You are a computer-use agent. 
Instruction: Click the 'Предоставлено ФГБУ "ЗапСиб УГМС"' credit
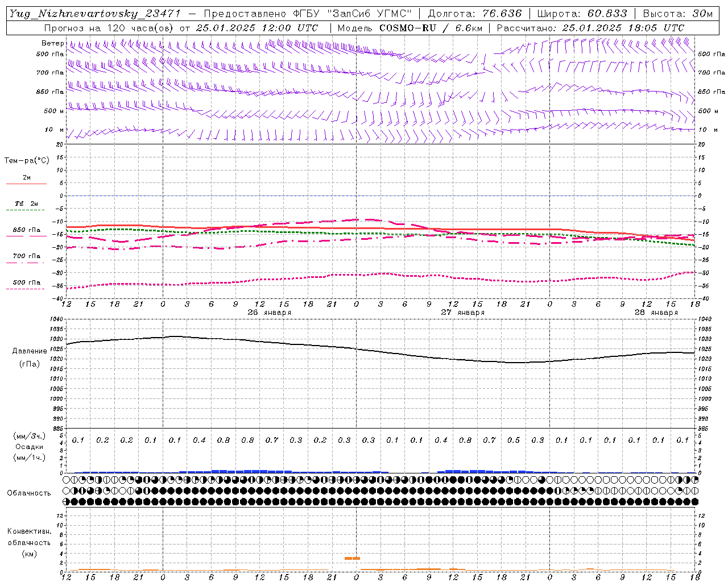307,14
